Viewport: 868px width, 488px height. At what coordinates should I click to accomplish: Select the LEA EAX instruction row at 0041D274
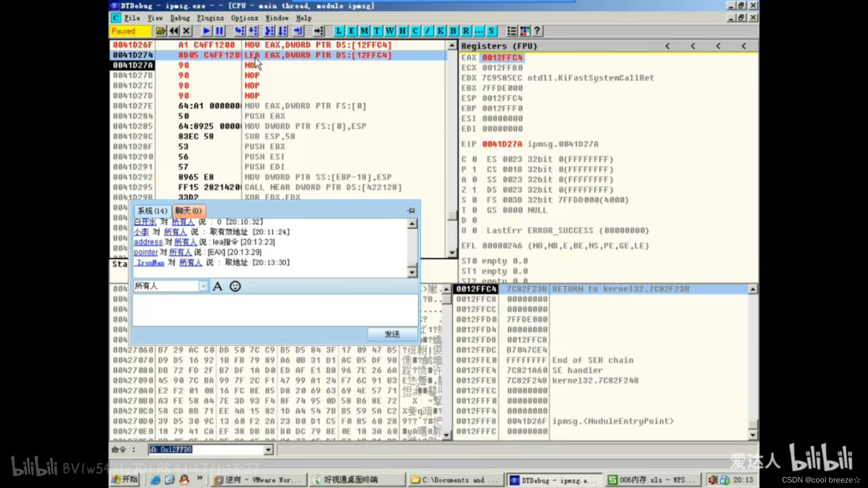click(x=278, y=55)
